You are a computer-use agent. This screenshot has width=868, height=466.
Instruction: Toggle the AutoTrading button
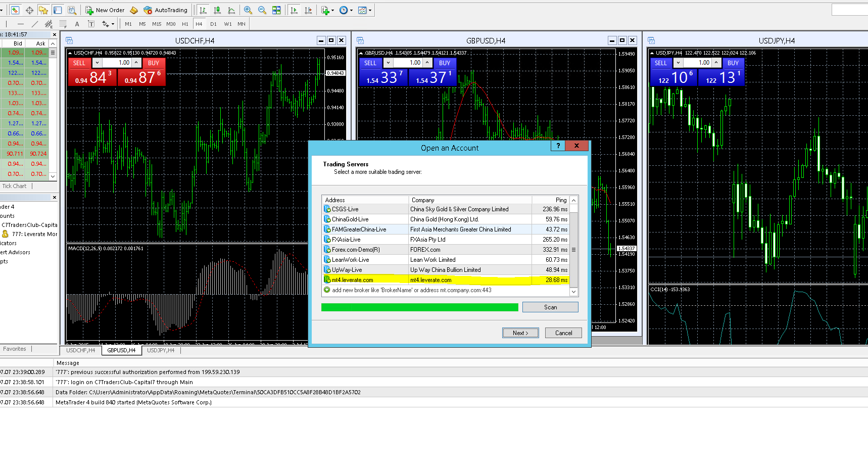(x=165, y=10)
